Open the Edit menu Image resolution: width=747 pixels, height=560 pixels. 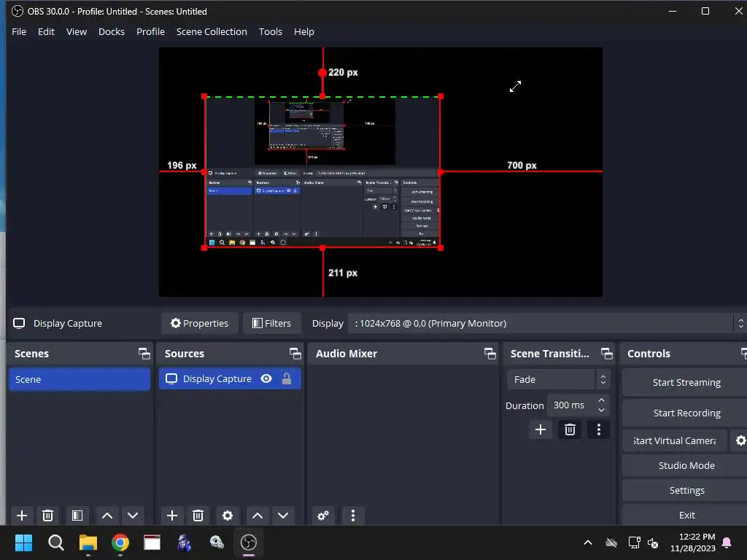click(46, 31)
